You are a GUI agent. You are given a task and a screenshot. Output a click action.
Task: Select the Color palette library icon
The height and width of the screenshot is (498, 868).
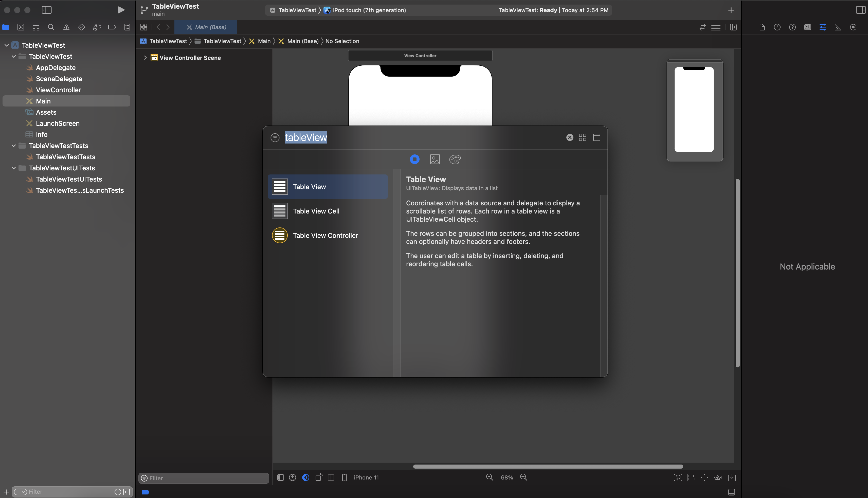click(x=455, y=159)
